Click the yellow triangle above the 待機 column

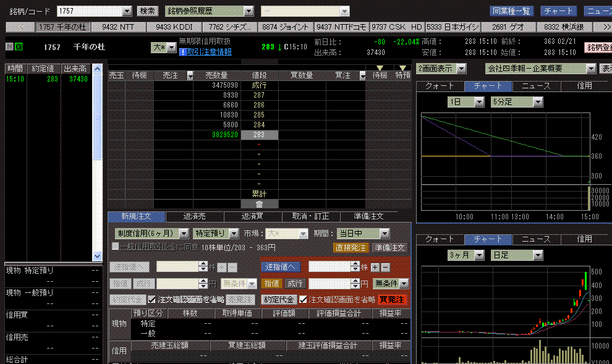[x=380, y=67]
